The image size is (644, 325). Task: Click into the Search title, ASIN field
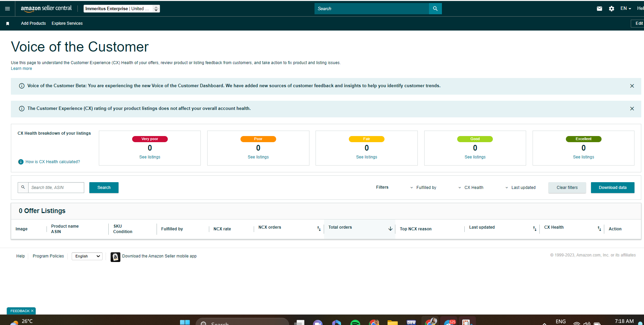pyautogui.click(x=56, y=188)
